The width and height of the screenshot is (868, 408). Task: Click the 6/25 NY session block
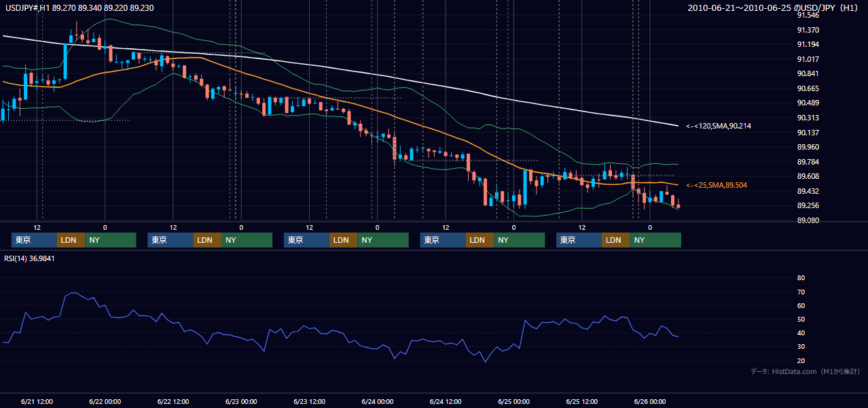tap(655, 240)
